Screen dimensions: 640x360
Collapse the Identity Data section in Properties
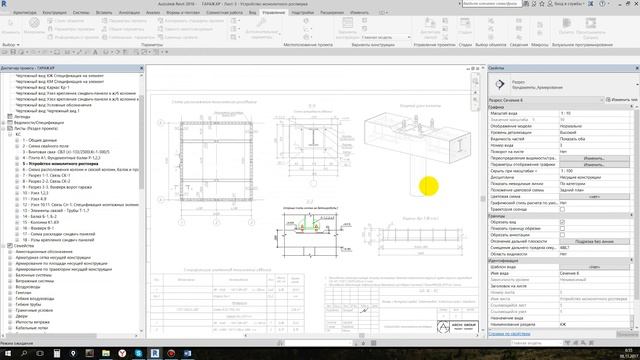(x=631, y=260)
